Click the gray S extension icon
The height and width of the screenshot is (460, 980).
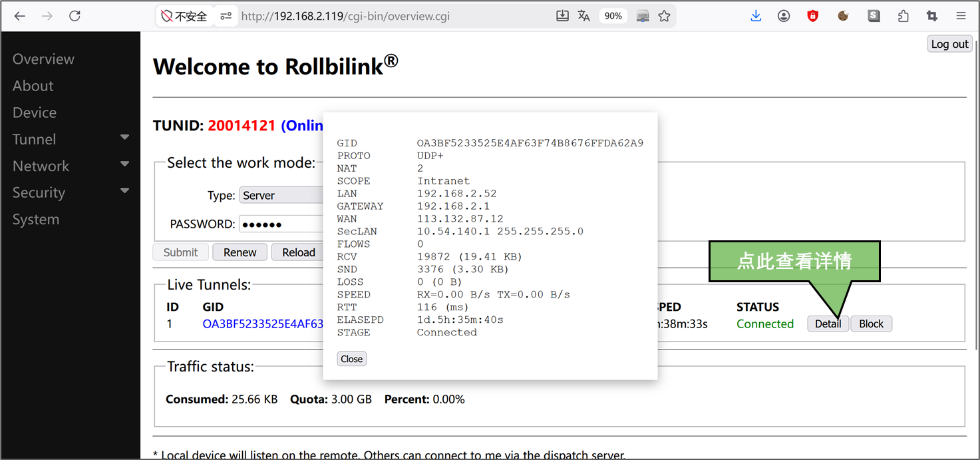[874, 16]
